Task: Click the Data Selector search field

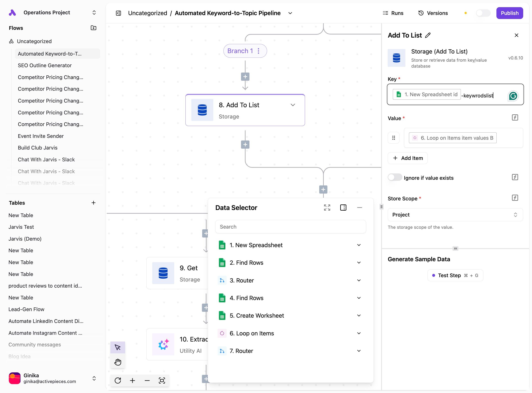Action: click(290, 227)
